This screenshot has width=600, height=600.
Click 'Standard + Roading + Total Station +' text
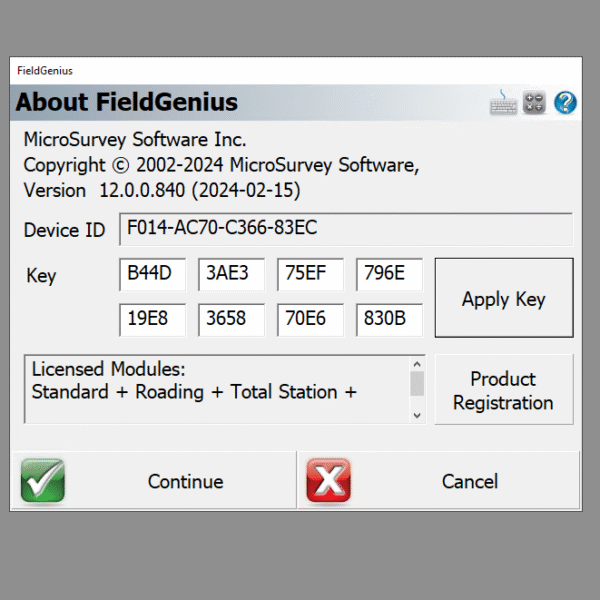[x=194, y=392]
